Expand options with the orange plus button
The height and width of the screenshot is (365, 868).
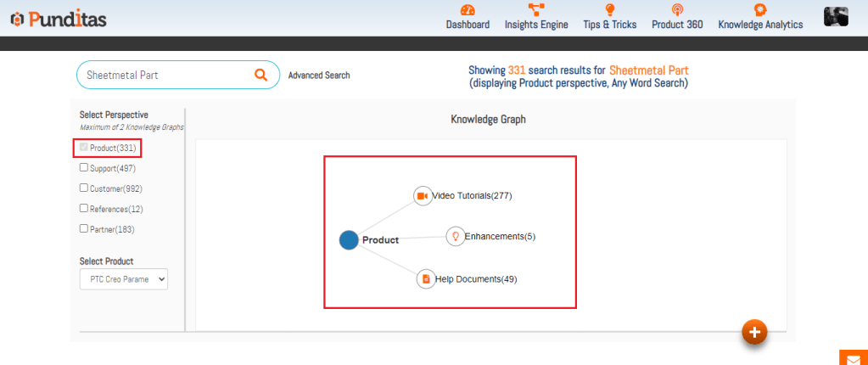tap(754, 332)
